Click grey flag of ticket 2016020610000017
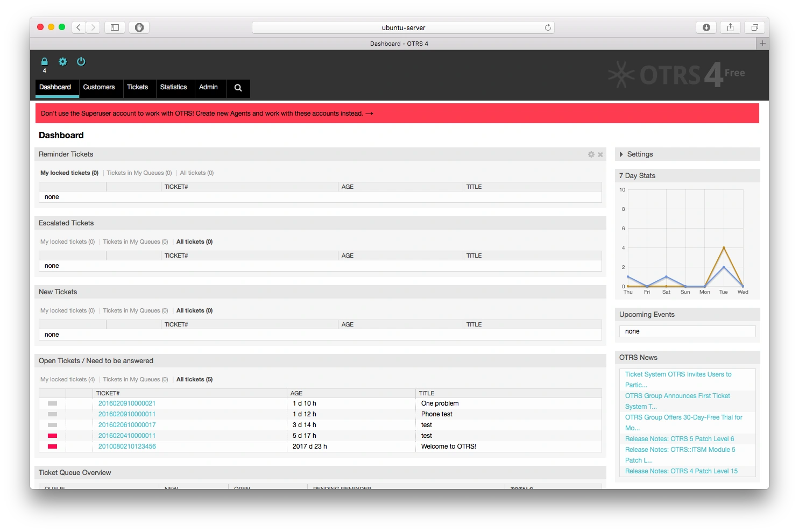This screenshot has width=799, height=532. tap(52, 425)
